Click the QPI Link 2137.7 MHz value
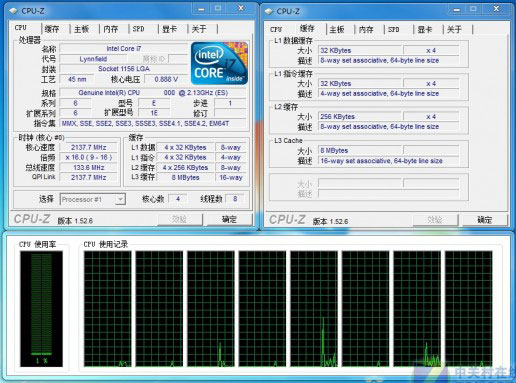This screenshot has height=383, width=516. (89, 177)
